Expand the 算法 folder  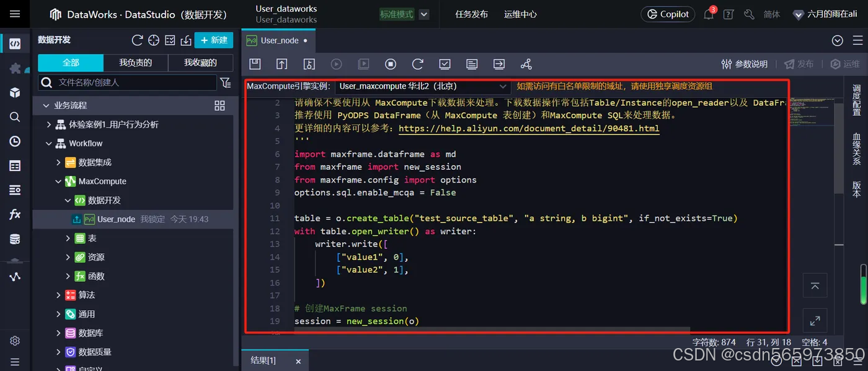[x=58, y=295]
